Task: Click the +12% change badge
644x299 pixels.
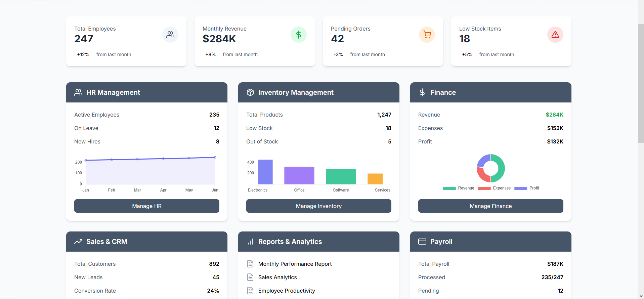Action: 83,54
